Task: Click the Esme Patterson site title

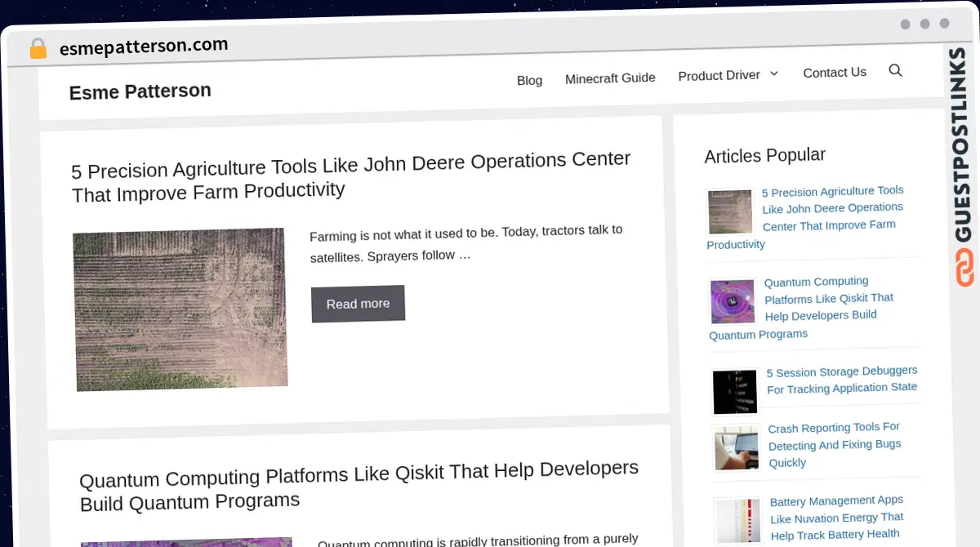Action: click(x=140, y=91)
